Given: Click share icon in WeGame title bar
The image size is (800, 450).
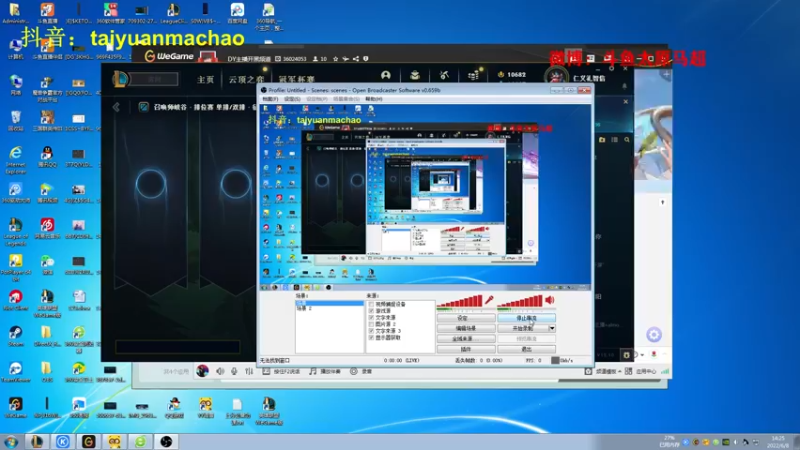Looking at the screenshot, I should [356, 59].
